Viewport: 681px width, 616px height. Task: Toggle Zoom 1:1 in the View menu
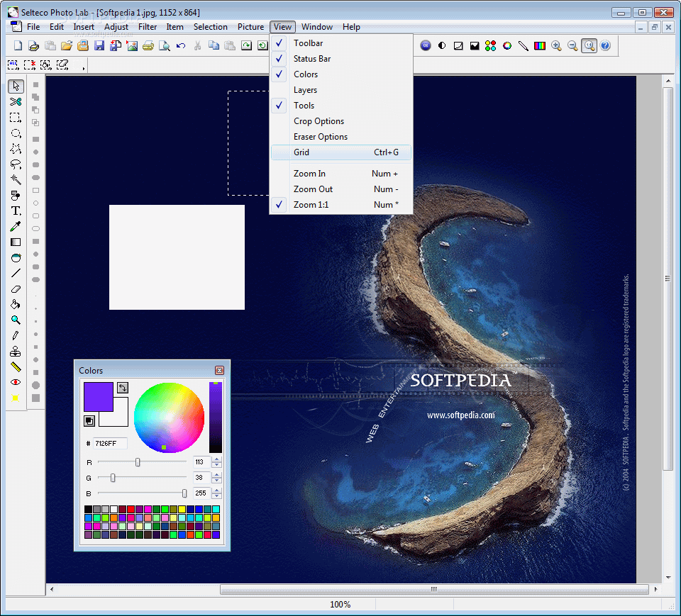pyautogui.click(x=341, y=204)
